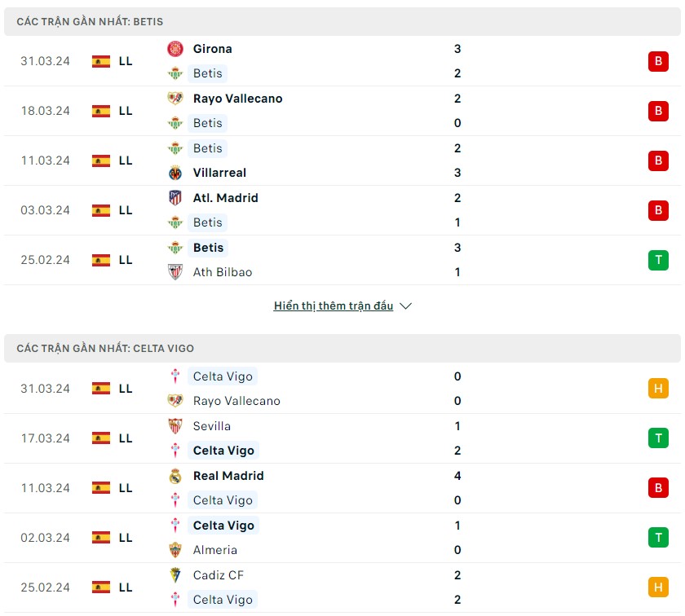Click the LL league label on 02.03.24 row
The height and width of the screenshot is (616, 685).
(x=126, y=538)
